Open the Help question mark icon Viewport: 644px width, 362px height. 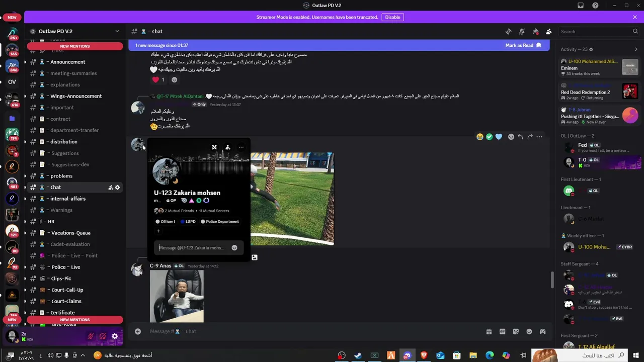(595, 6)
